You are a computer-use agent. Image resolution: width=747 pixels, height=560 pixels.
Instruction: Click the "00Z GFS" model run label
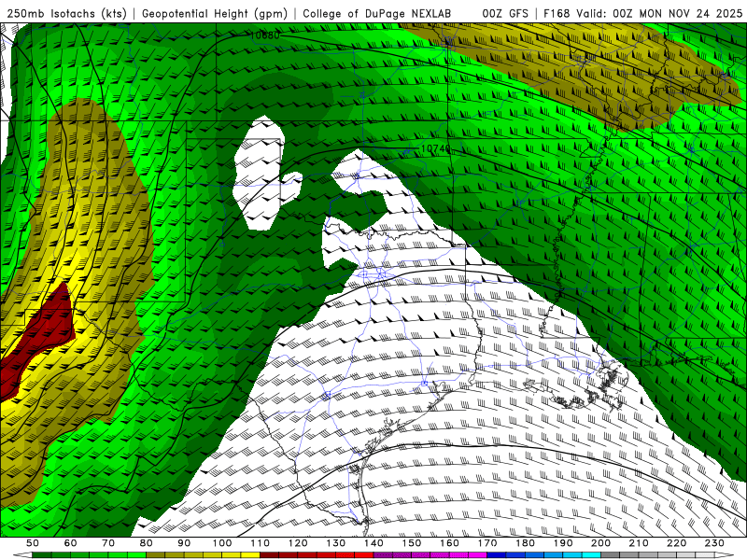pyautogui.click(x=505, y=14)
